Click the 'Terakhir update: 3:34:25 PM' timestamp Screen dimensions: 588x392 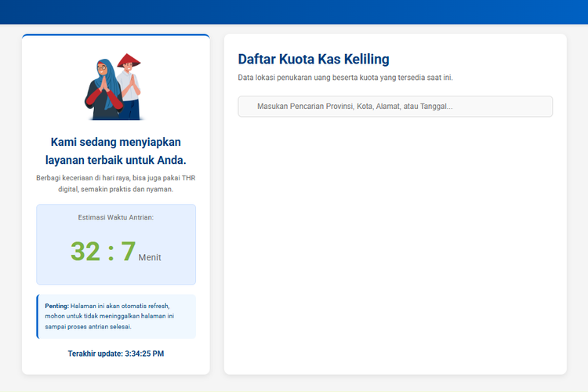click(116, 354)
